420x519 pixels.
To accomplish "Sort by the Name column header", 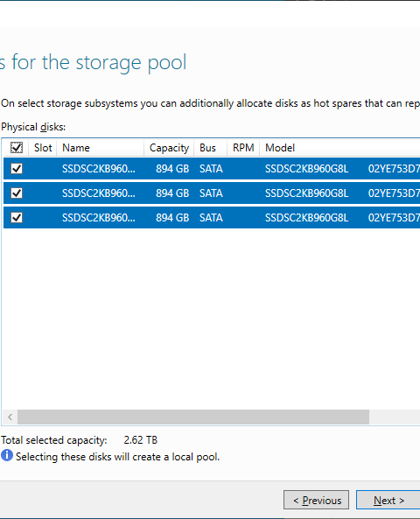I will coord(101,148).
